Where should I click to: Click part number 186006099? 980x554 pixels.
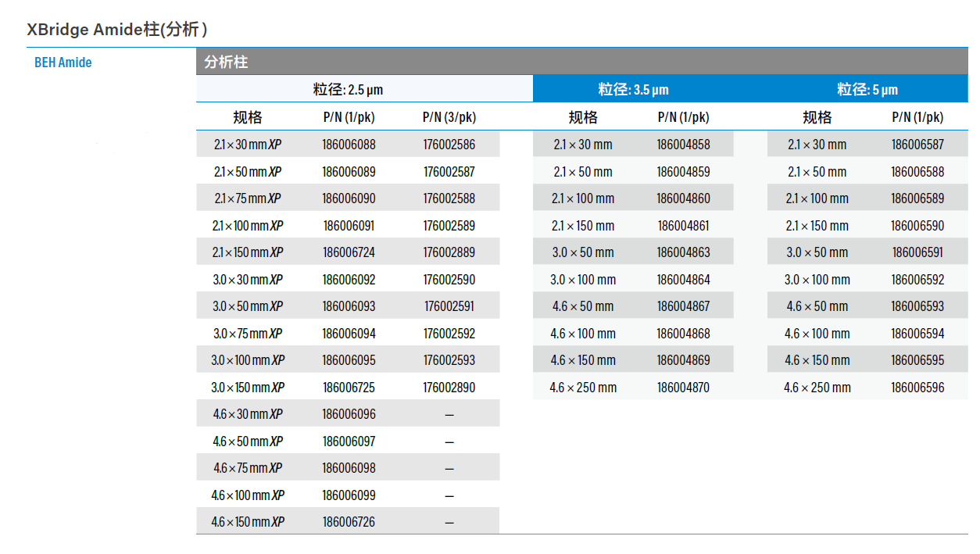click(x=349, y=495)
